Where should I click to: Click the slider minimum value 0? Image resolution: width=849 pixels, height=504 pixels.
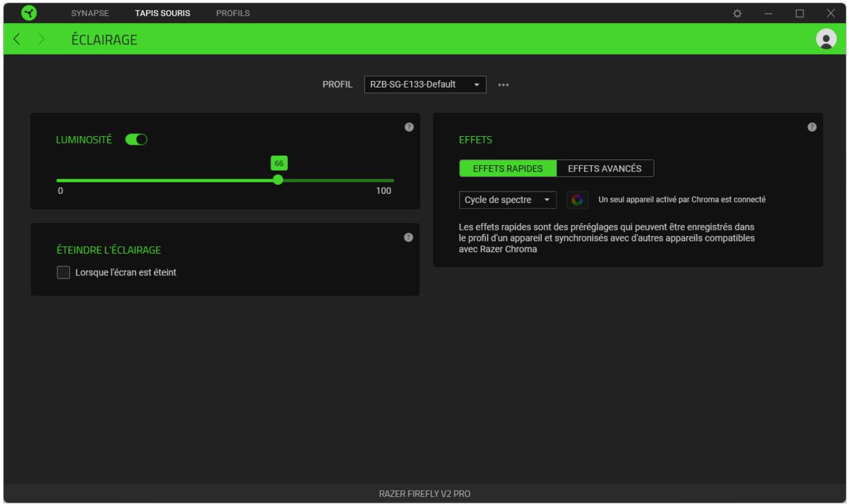(x=60, y=191)
